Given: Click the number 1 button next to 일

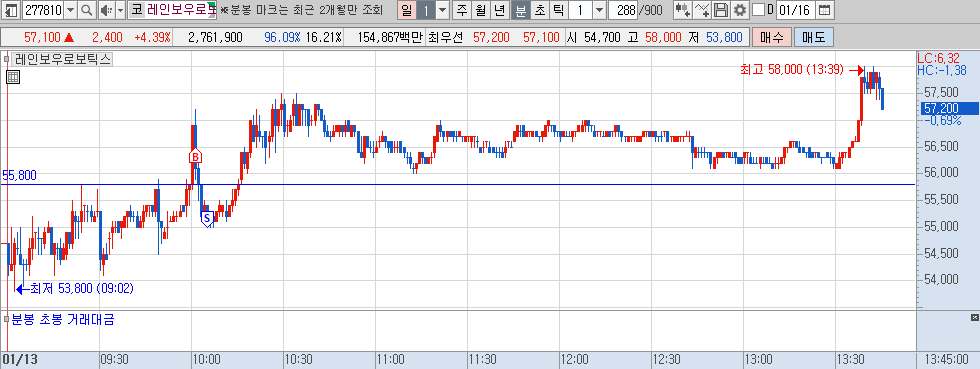Looking at the screenshot, I should click(426, 10).
